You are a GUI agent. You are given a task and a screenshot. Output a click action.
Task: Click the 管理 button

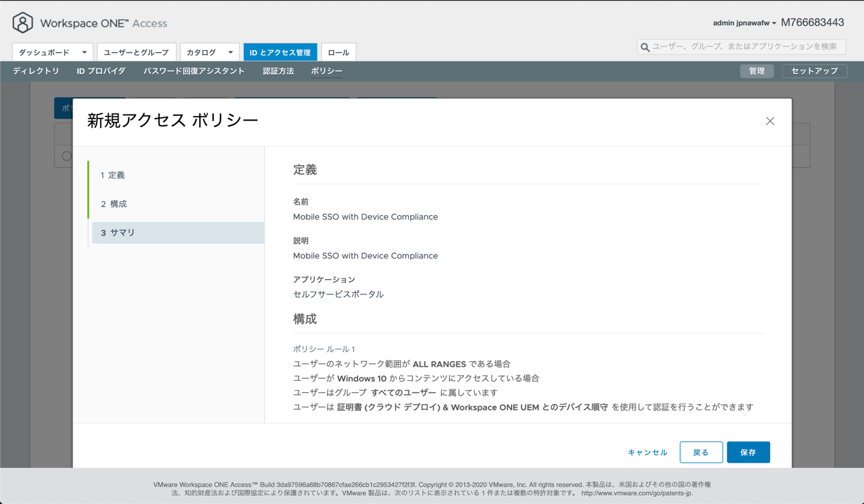757,71
